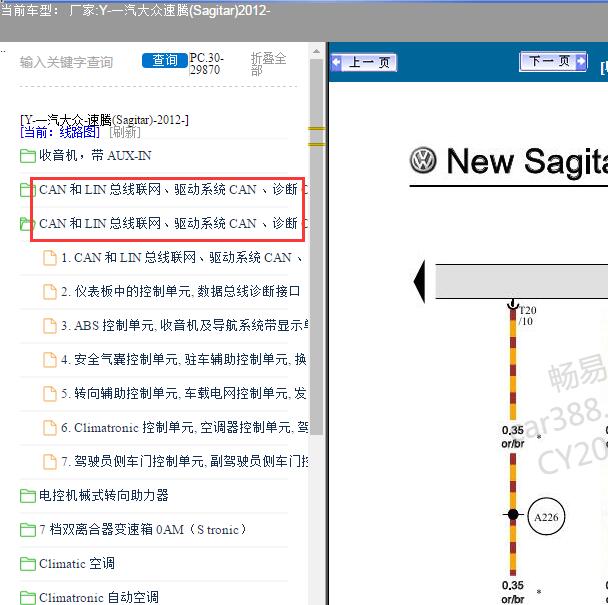Click the 上一页 previous page button
608x605 pixels.
tap(363, 62)
